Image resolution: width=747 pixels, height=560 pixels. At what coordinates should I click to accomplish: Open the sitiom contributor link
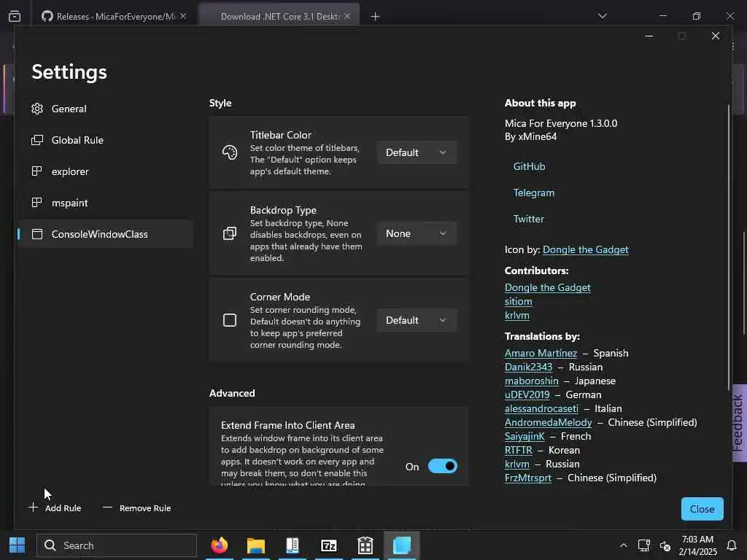[519, 301]
